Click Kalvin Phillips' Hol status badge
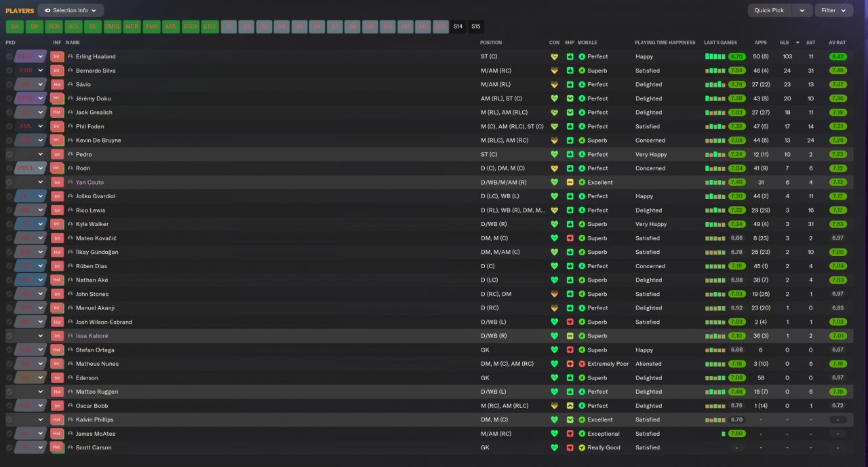This screenshot has width=868, height=467. [x=57, y=419]
